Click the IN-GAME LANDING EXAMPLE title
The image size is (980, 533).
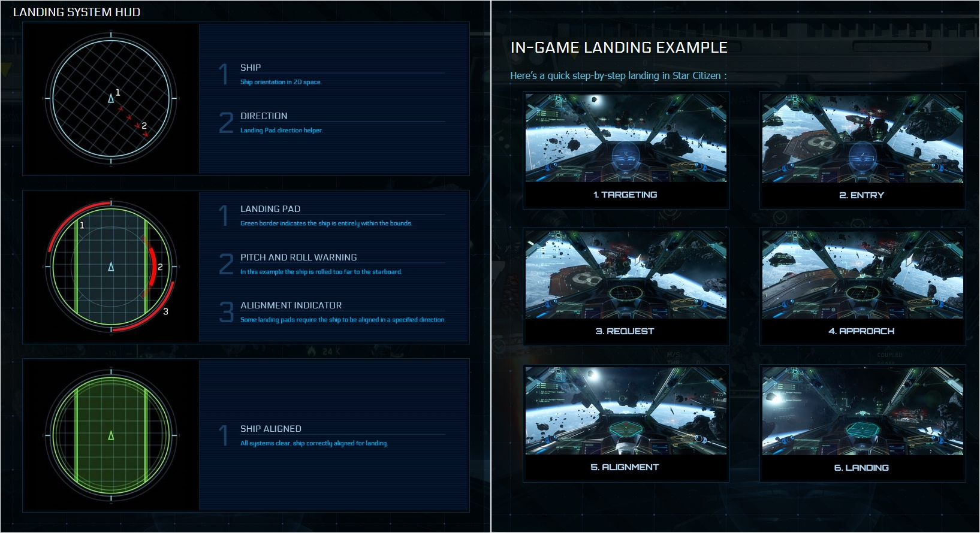619,48
